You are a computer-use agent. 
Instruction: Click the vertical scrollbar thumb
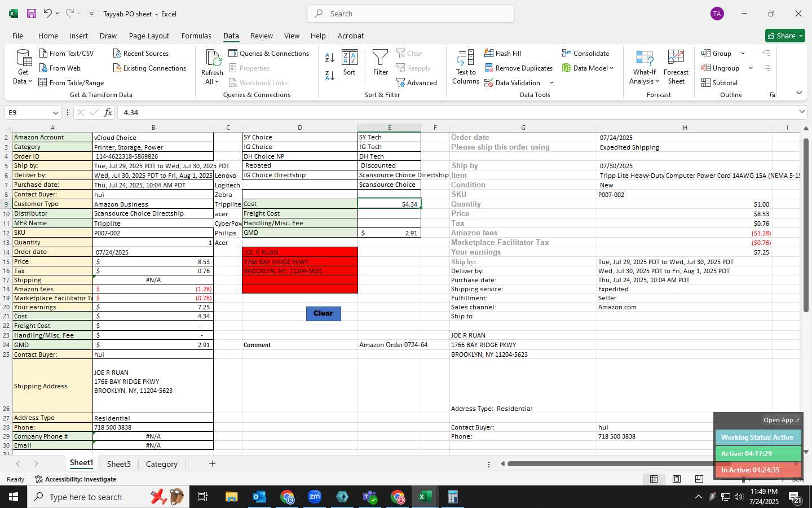coord(806,225)
